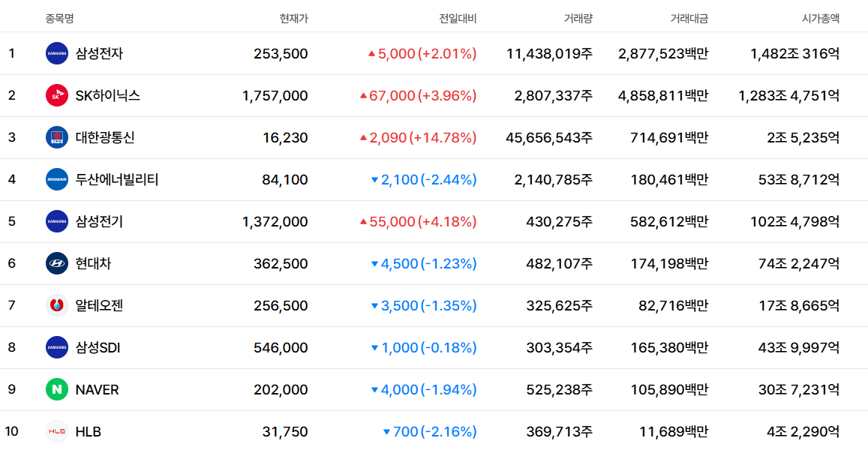Click the 거래대금 column header

tap(689, 18)
